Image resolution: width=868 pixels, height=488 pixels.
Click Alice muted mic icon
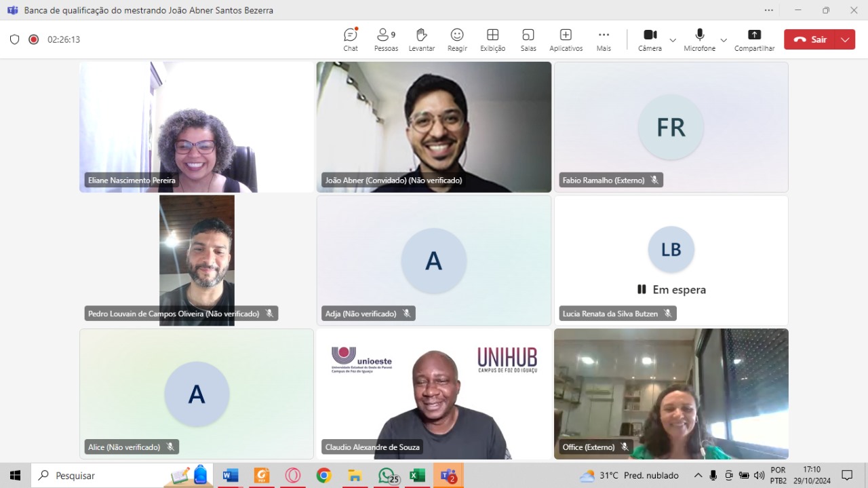point(170,447)
